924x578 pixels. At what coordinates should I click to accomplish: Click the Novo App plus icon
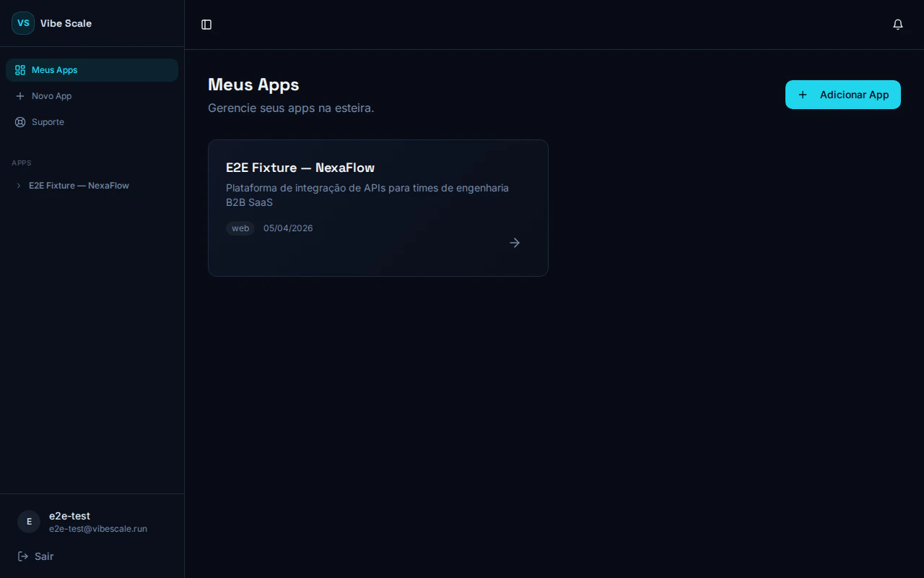[x=19, y=95]
